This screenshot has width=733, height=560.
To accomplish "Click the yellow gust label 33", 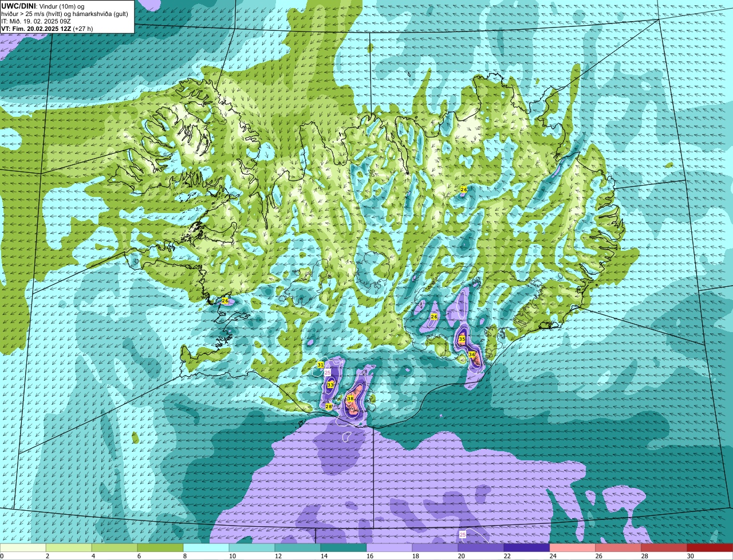I will pyautogui.click(x=330, y=385).
